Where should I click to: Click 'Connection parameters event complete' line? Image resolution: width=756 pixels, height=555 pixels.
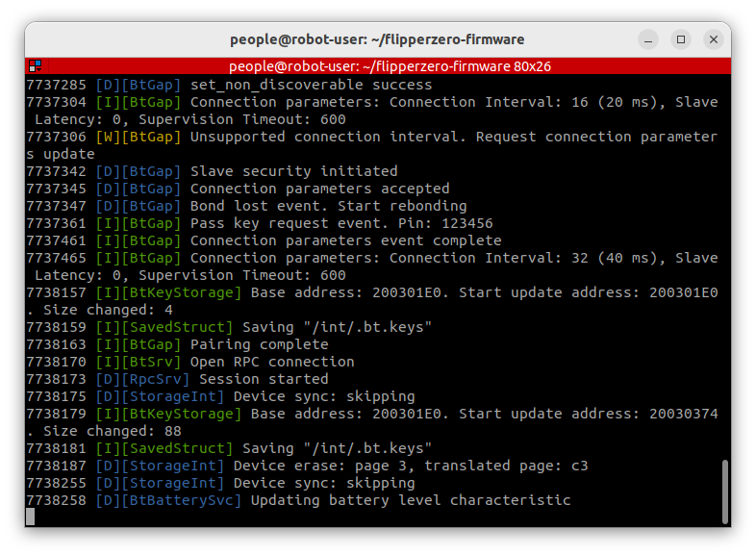tap(345, 240)
